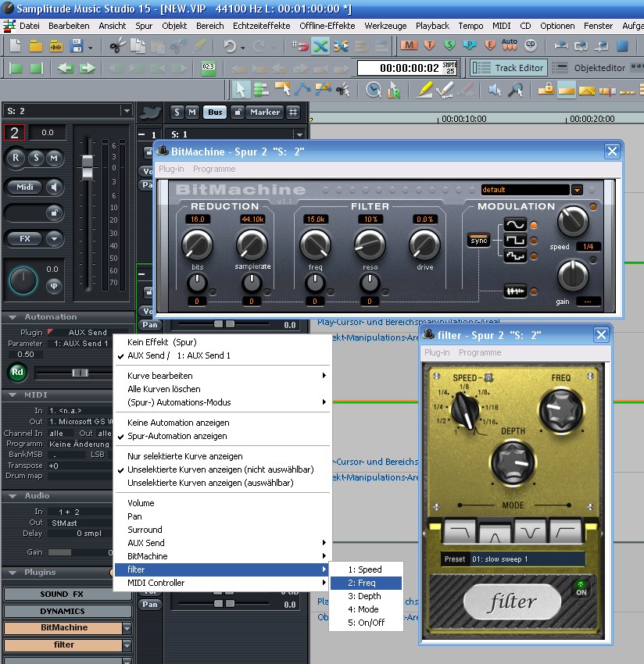Open the S: 1 track dropdown arrow

tap(299, 134)
